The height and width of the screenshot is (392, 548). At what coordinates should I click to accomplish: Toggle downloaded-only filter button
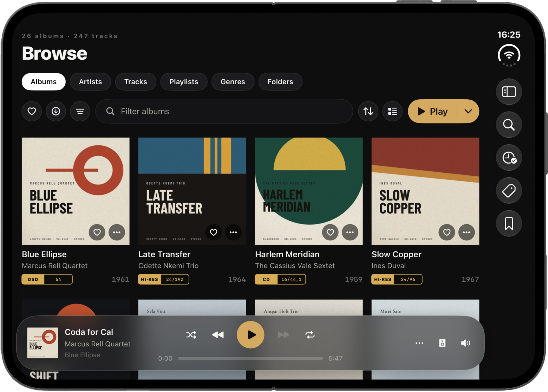[56, 111]
